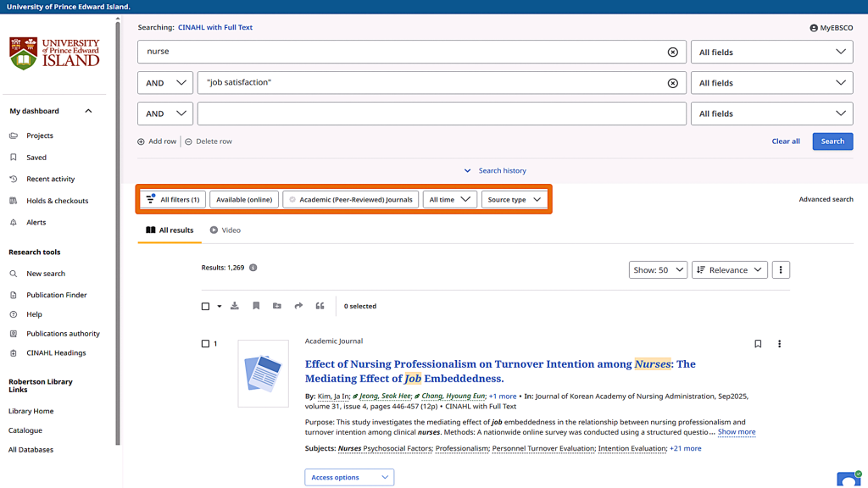Bookmark the first result article
Screen dimensions: 868x488
point(758,344)
